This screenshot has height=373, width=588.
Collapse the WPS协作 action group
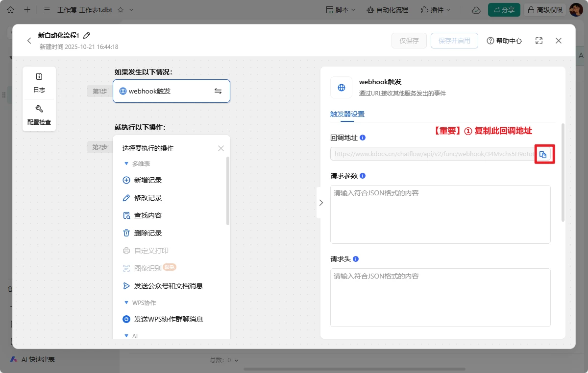[126, 303]
